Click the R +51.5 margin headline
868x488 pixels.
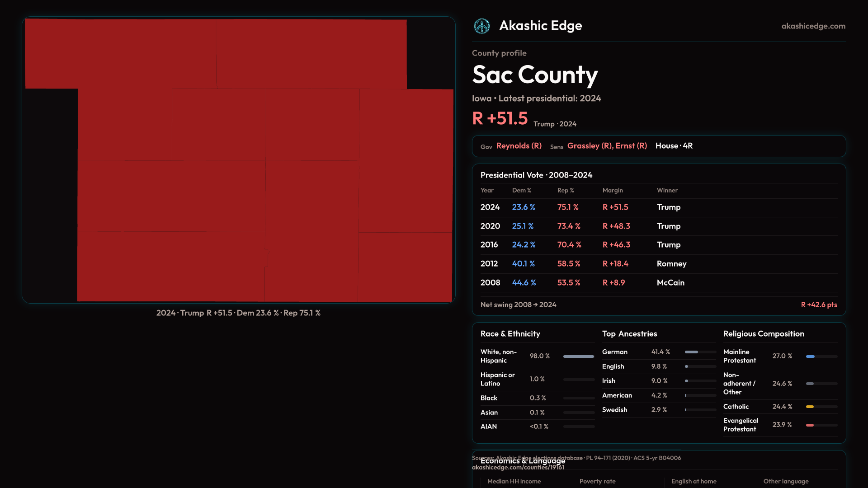pyautogui.click(x=500, y=119)
